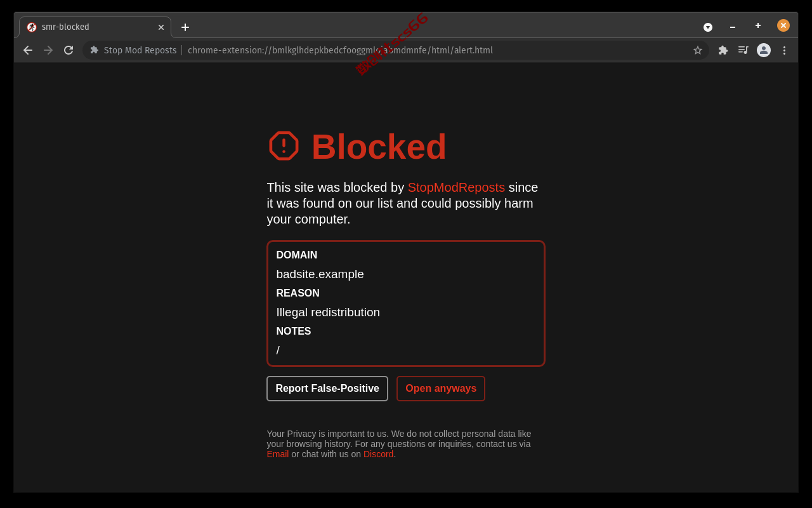
Task: Click the browser forward arrow
Action: pos(48,50)
